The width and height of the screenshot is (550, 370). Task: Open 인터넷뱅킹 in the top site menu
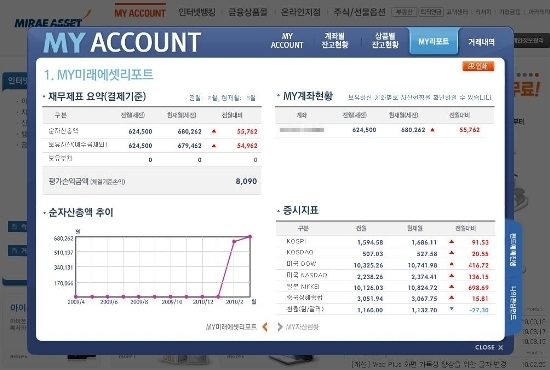tap(197, 12)
